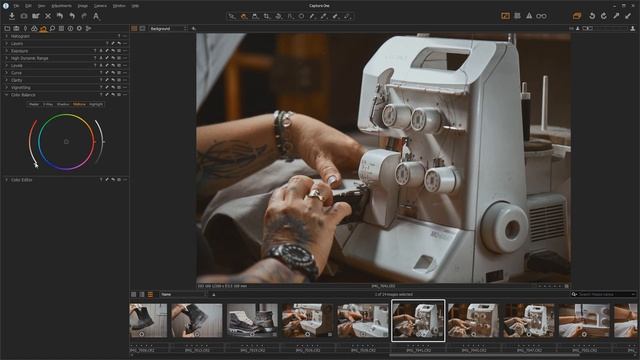This screenshot has height=360, width=640.
Task: Select the Rotate straighten tool
Action: pos(278,16)
